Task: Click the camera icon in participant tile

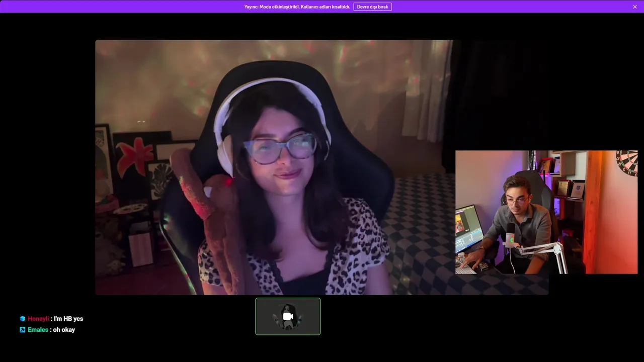Action: click(x=288, y=316)
